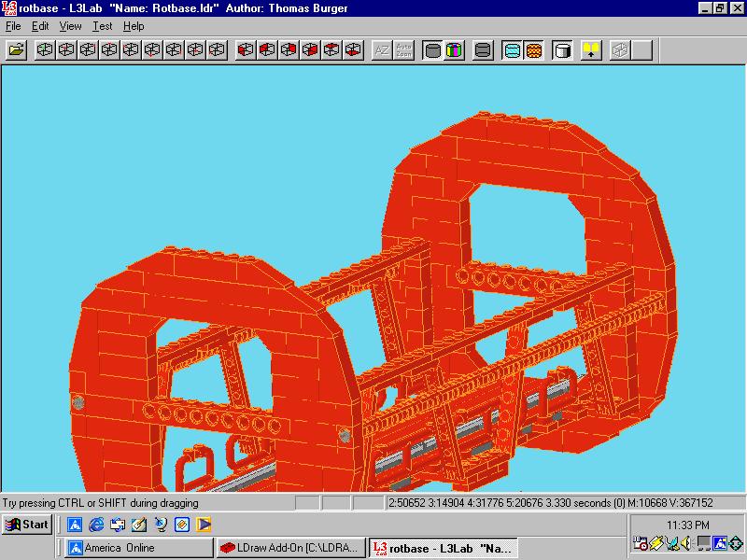This screenshot has width=747, height=560.
Task: Toggle the gray cylinder rendering mode
Action: pyautogui.click(x=432, y=50)
